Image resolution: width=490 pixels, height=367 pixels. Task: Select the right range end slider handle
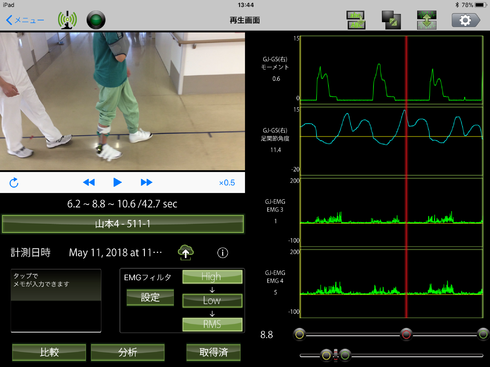click(x=483, y=334)
